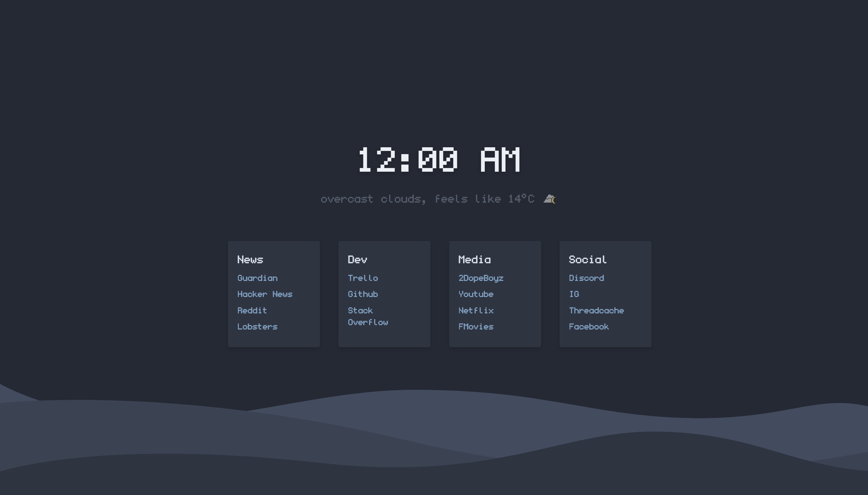Screen dimensions: 868x495
Task: Navigate to Facebook page
Action: pos(588,326)
